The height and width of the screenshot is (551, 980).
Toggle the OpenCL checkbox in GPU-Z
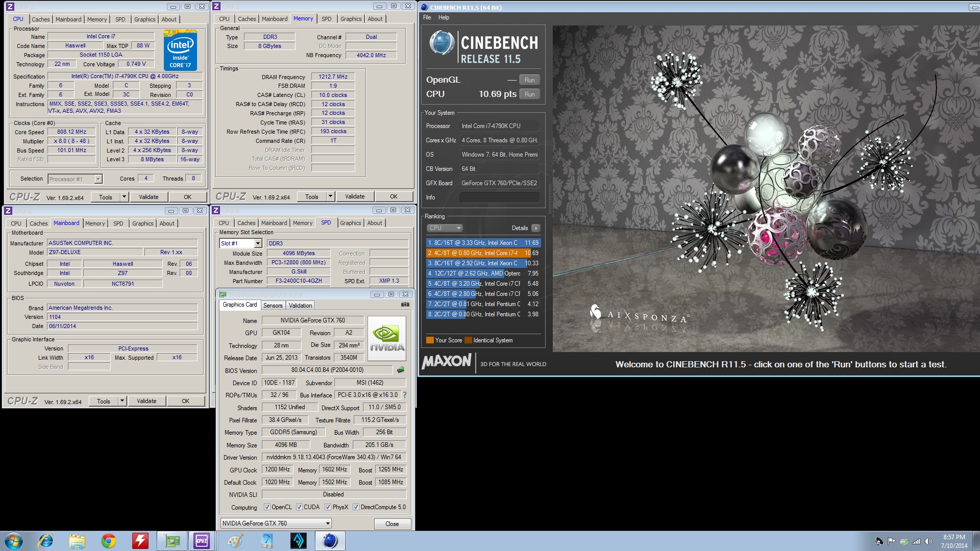click(x=267, y=507)
